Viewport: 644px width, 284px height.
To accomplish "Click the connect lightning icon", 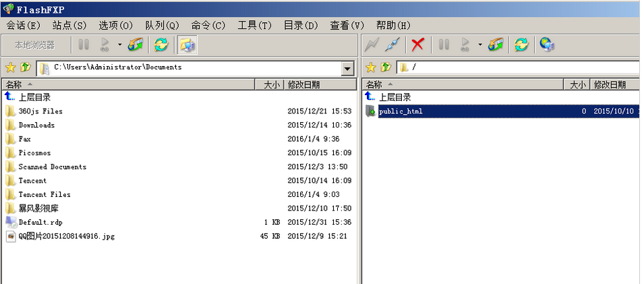I will click(x=372, y=45).
